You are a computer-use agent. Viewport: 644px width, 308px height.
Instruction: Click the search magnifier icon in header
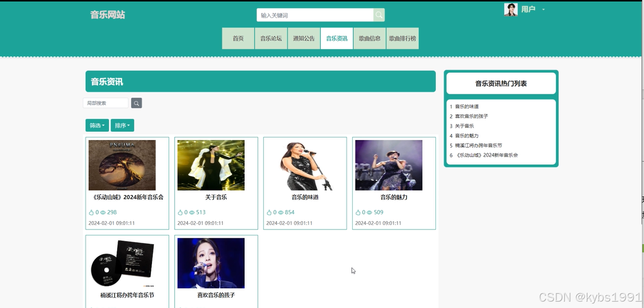tap(379, 15)
